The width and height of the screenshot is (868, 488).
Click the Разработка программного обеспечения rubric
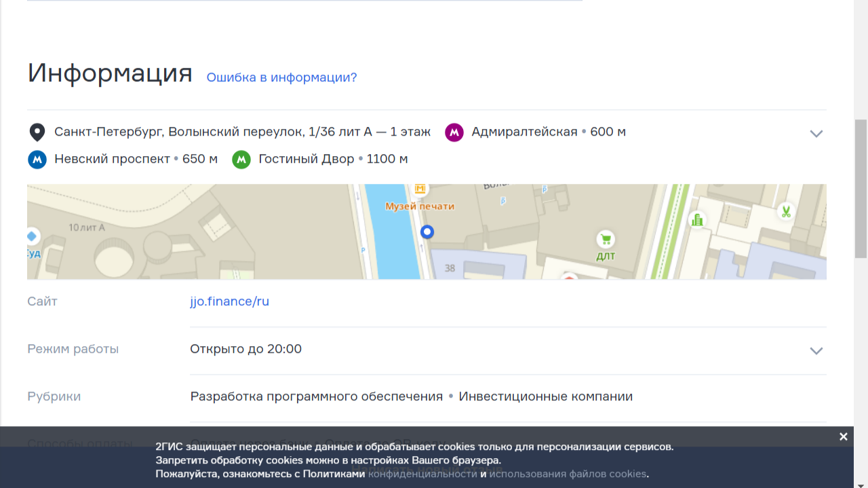point(316,396)
